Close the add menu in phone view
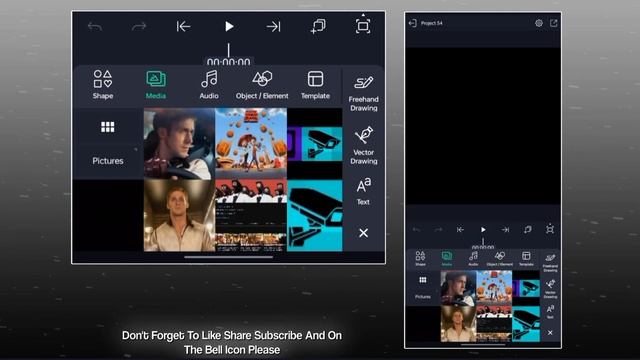Viewport: 640px width, 360px height. click(x=550, y=333)
